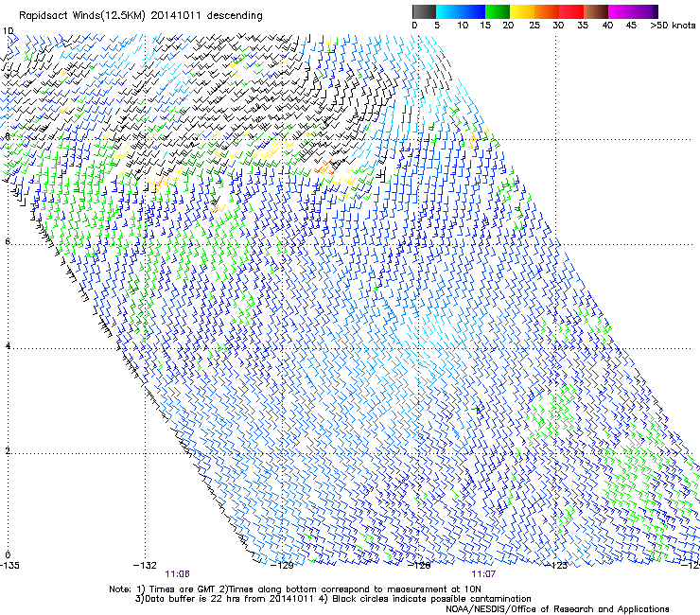Click the brown 35-40 knots swatch
The image size is (700, 615).
tap(596, 11)
